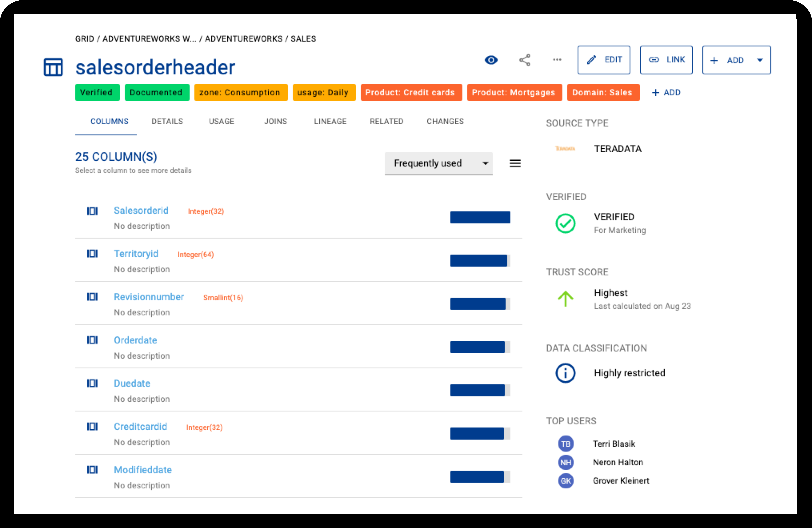Click the share icon
812x528 pixels.
click(x=524, y=60)
